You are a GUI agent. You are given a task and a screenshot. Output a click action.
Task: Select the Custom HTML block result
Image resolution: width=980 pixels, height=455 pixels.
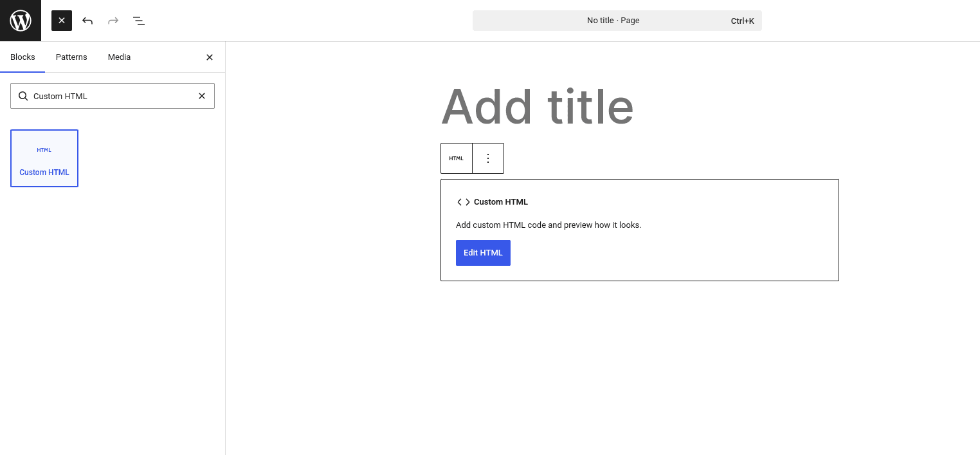[44, 158]
